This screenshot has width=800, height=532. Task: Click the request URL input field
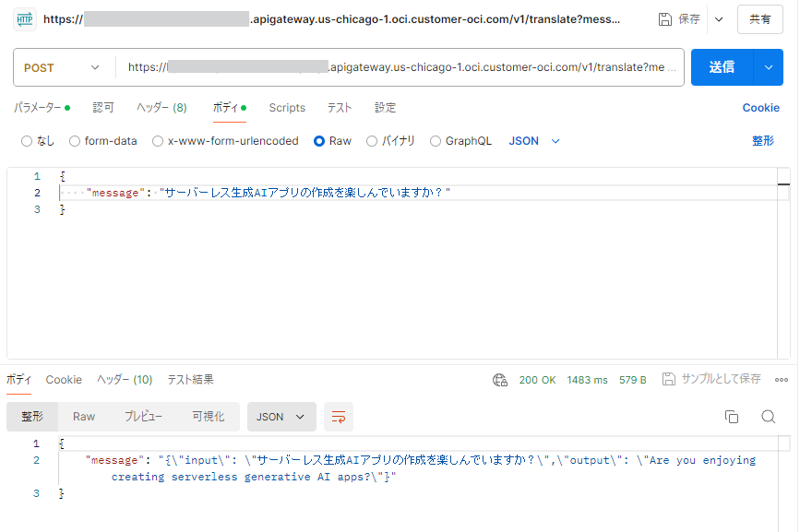[x=402, y=67]
